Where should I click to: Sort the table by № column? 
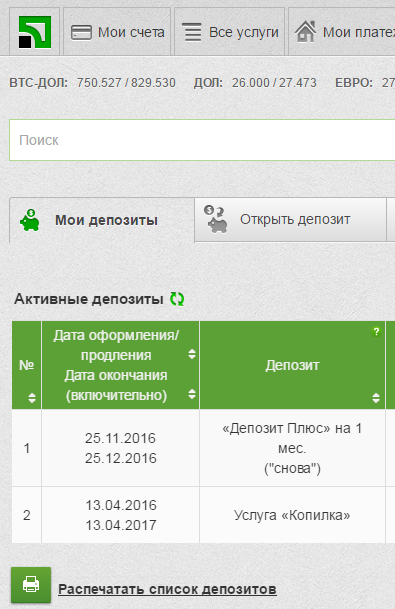(x=32, y=398)
